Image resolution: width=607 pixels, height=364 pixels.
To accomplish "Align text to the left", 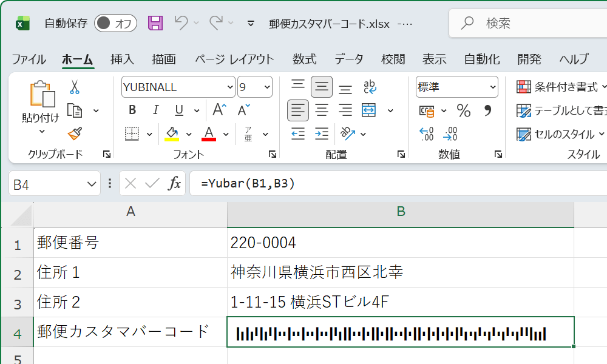I will (x=298, y=110).
